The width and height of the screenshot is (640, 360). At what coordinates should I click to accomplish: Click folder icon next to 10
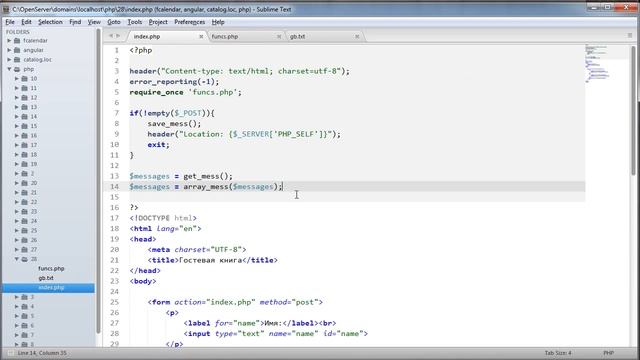click(24, 78)
